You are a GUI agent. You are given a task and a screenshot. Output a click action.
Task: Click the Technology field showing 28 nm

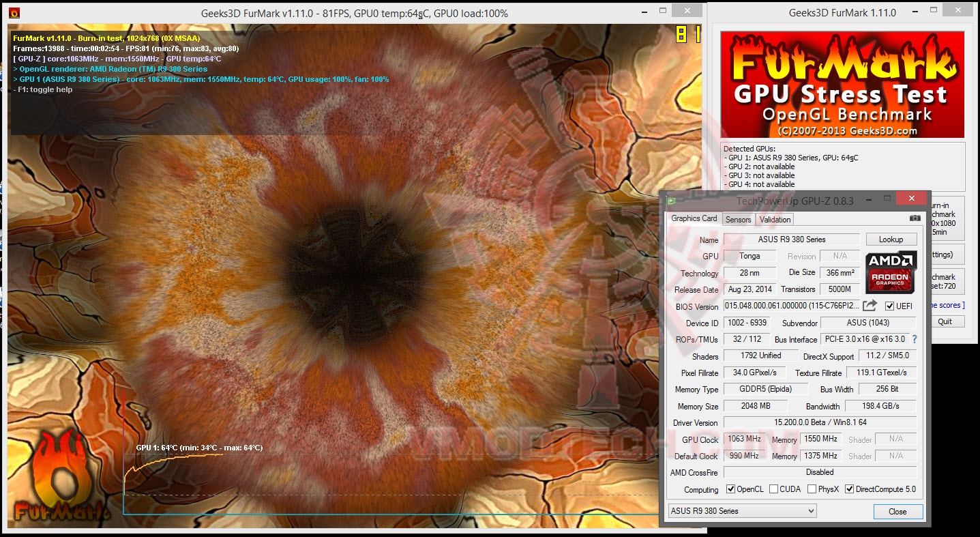point(750,273)
